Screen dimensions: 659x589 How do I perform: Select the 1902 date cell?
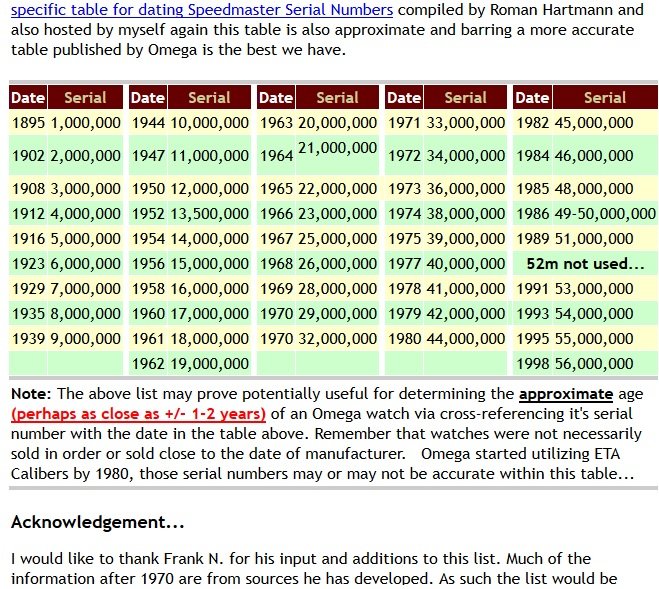(28, 156)
